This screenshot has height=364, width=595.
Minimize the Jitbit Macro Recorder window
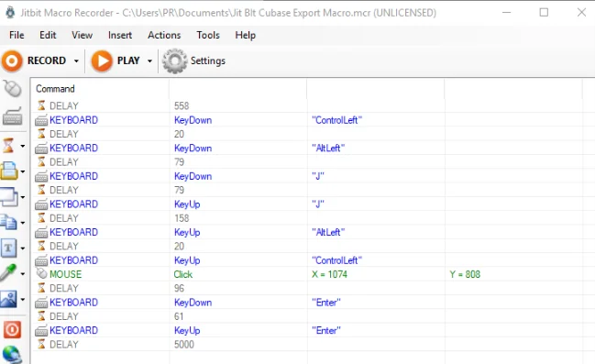(506, 13)
